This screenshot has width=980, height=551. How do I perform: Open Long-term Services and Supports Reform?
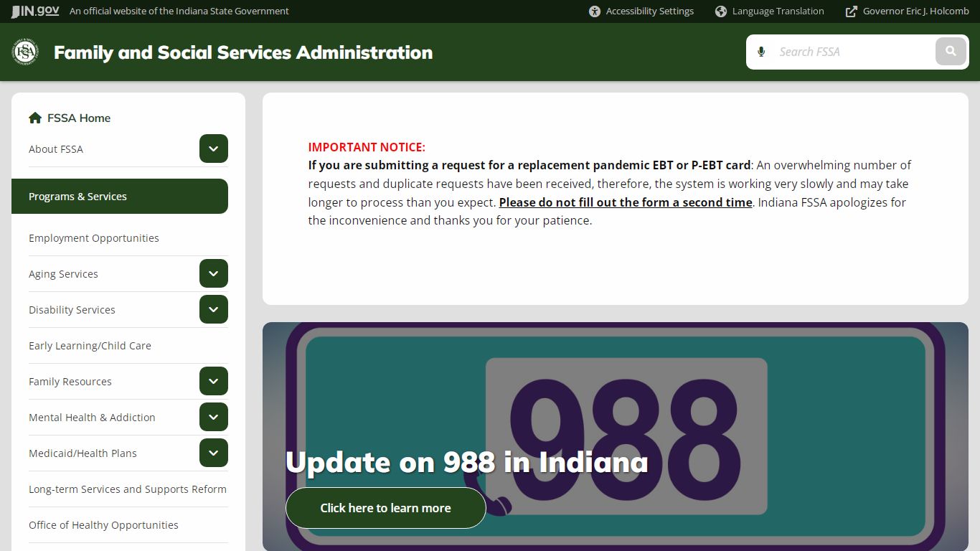tap(128, 489)
